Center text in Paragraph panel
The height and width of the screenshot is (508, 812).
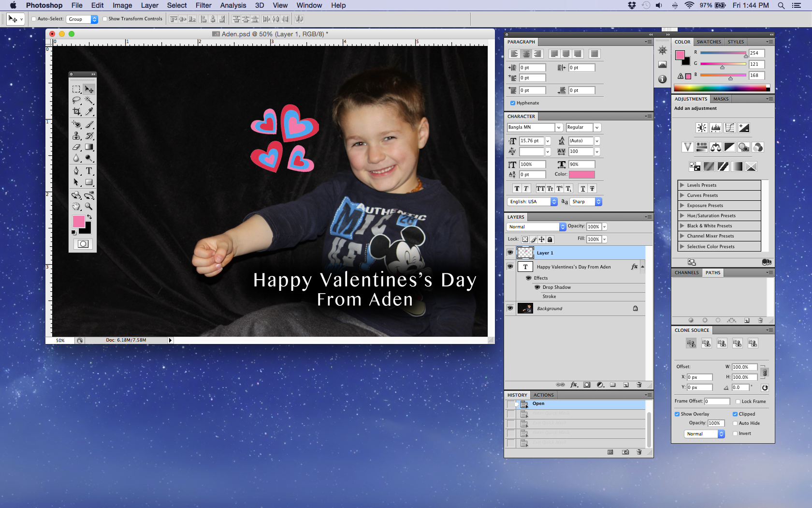click(526, 54)
